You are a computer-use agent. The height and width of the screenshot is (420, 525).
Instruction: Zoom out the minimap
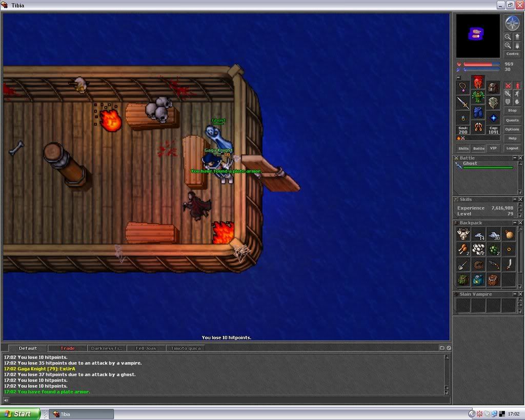tap(508, 37)
